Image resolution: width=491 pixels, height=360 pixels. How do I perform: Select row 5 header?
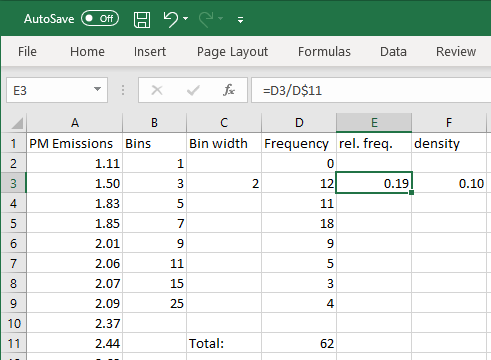tap(13, 223)
